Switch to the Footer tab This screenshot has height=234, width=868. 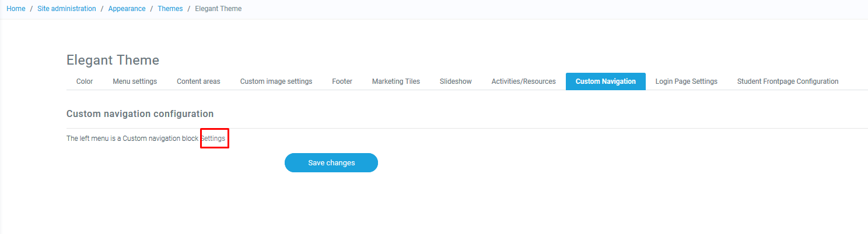click(342, 81)
